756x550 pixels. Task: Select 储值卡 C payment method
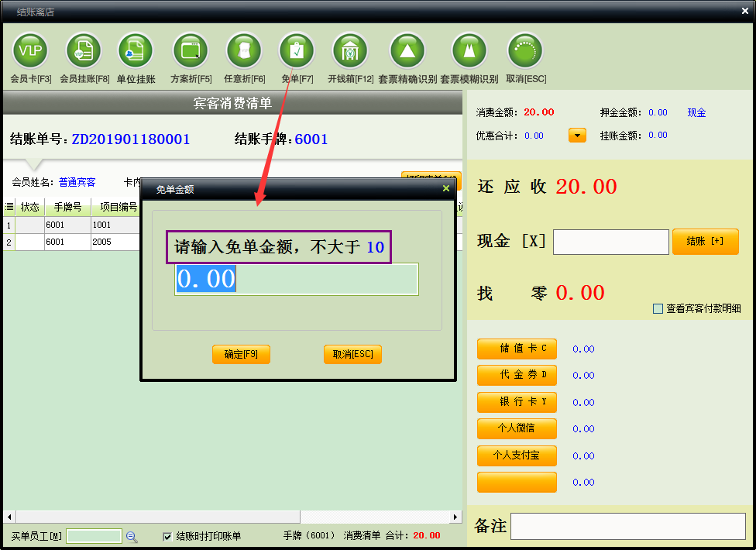pos(517,349)
